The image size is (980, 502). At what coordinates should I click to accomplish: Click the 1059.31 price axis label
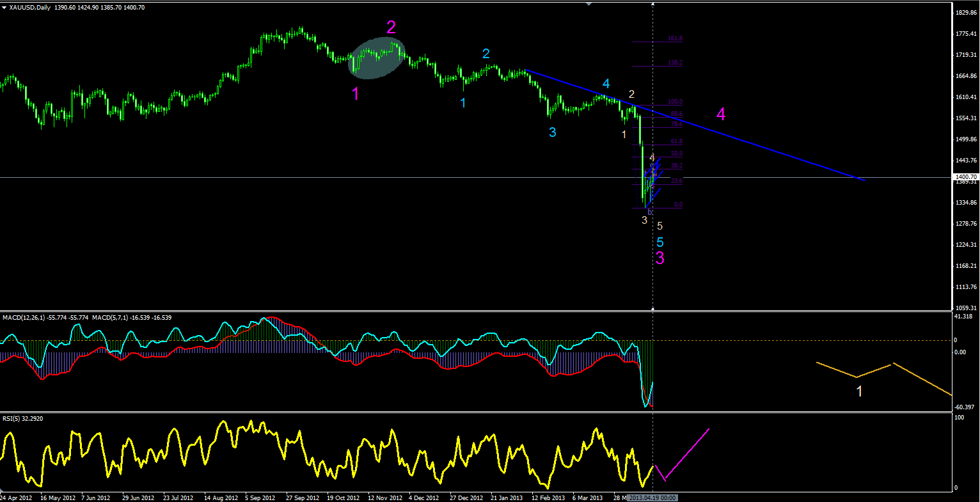(x=966, y=308)
